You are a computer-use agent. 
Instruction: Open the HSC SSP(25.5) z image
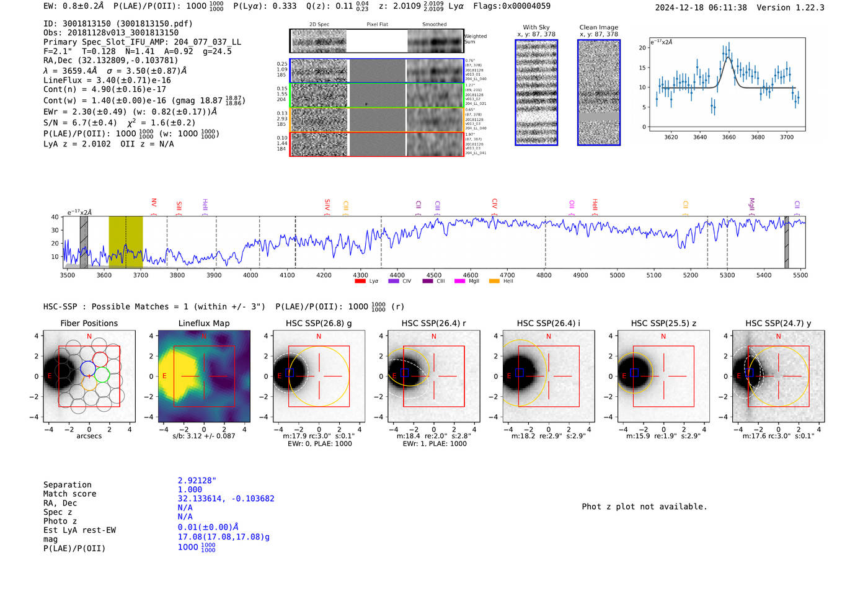click(x=663, y=376)
